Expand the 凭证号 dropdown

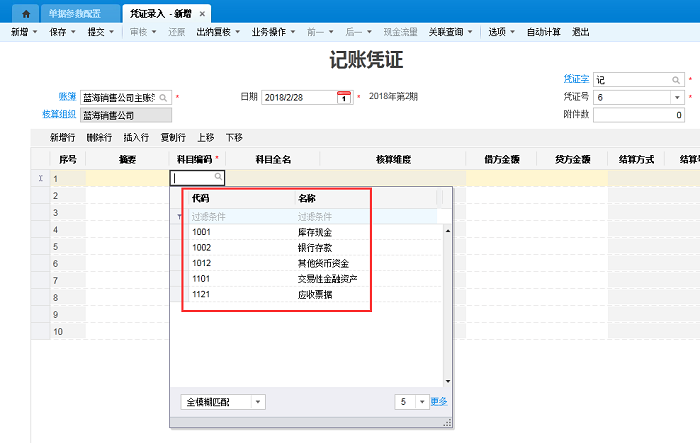coord(675,97)
